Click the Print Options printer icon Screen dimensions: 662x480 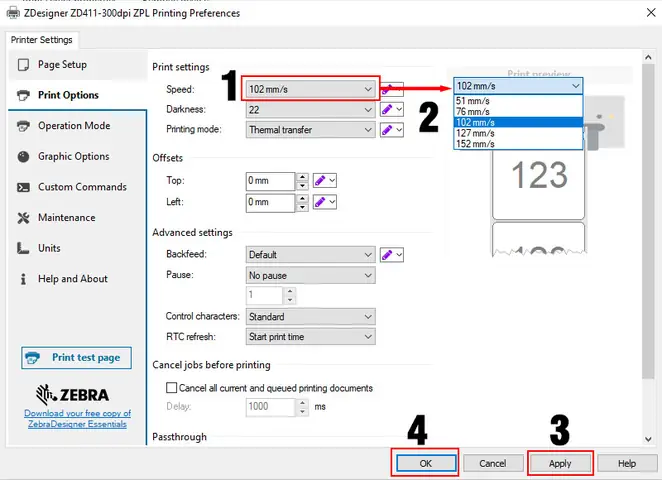[x=23, y=95]
